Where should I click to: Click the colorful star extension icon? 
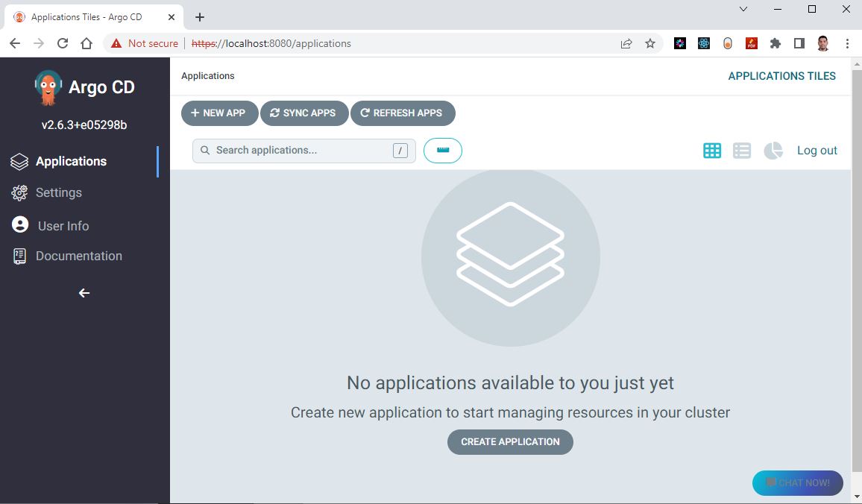pyautogui.click(x=680, y=43)
